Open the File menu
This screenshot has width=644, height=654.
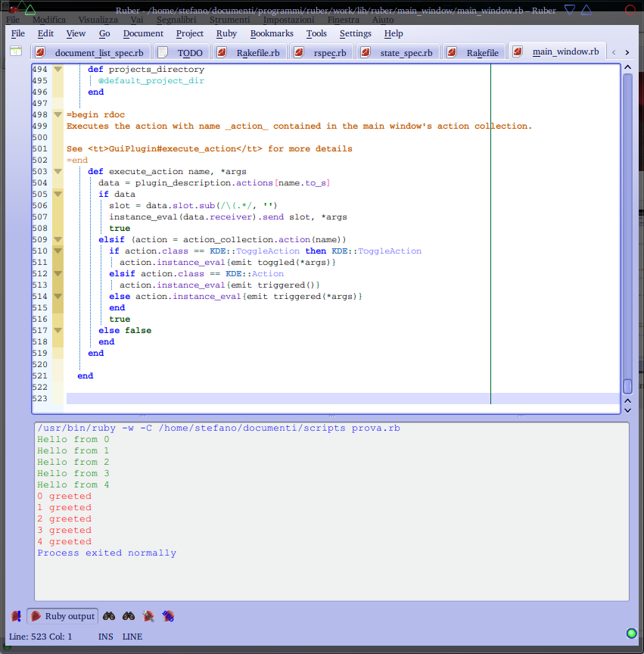tap(18, 33)
